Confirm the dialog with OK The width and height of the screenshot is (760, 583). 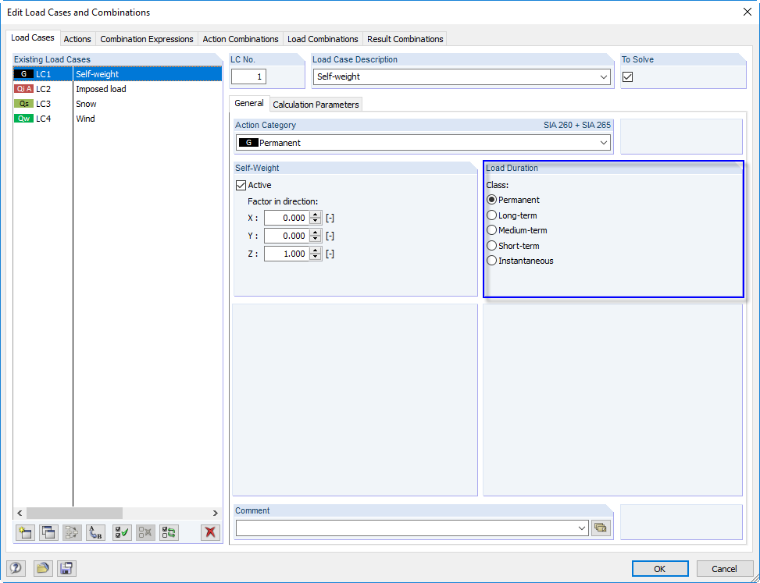click(660, 568)
